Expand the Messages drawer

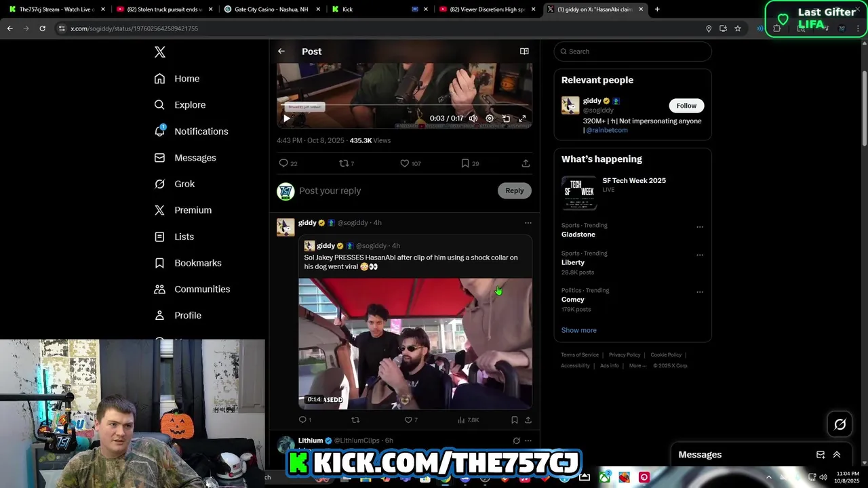(837, 455)
